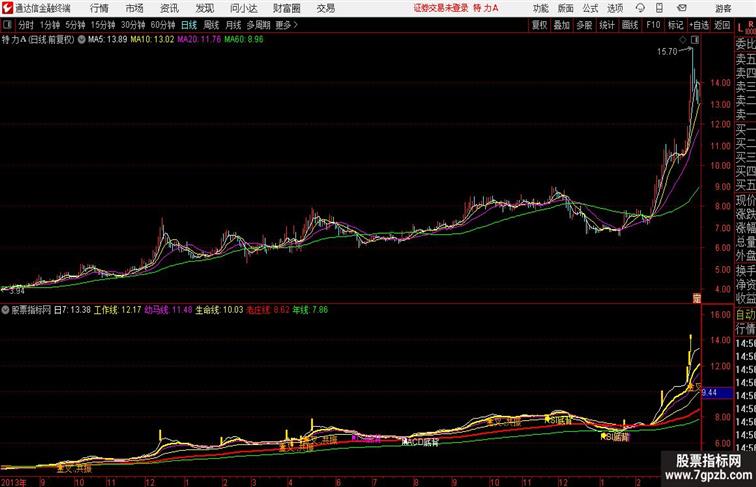Switch to the 5分钟 period tab
The width and height of the screenshot is (756, 487).
tap(75, 25)
